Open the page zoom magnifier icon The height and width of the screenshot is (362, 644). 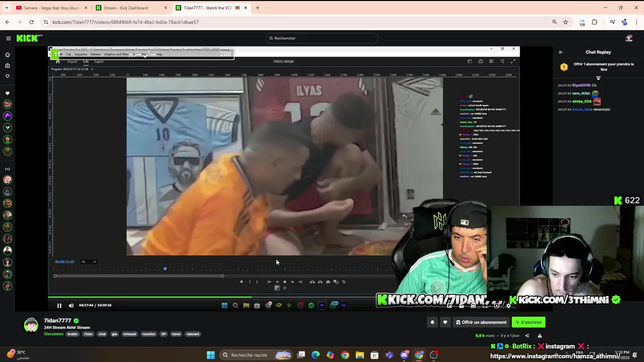point(554,22)
